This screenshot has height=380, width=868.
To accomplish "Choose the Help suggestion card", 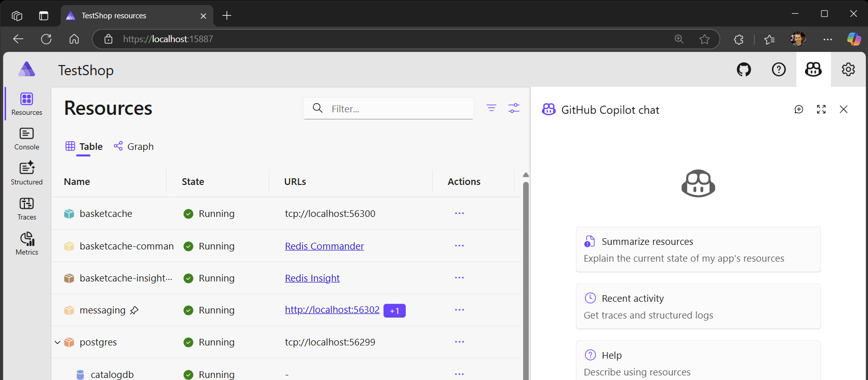I will pos(698,361).
